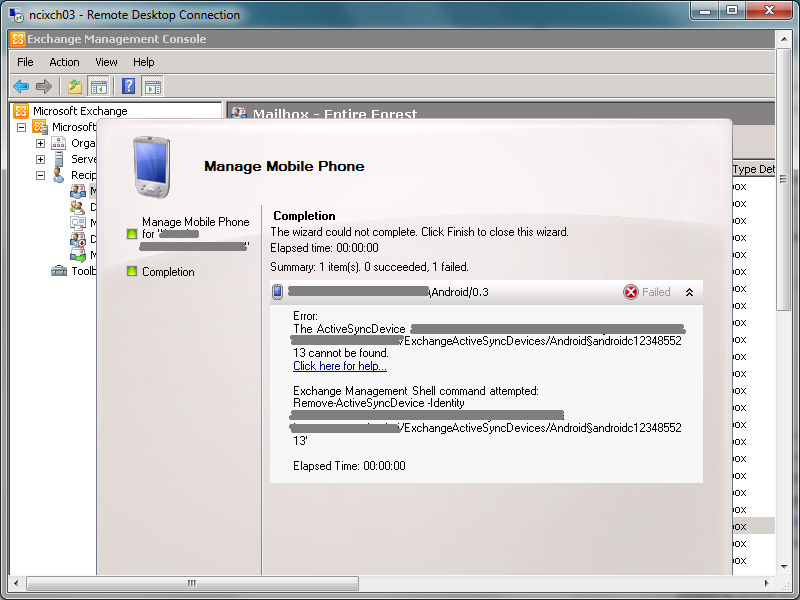Click the vertical scrollbar up arrow

[x=784, y=39]
